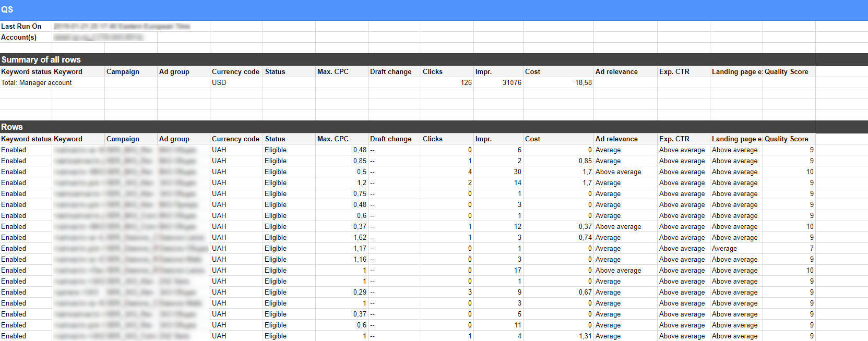Click the QS title cell
The height and width of the screenshot is (341, 868).
coord(7,9)
